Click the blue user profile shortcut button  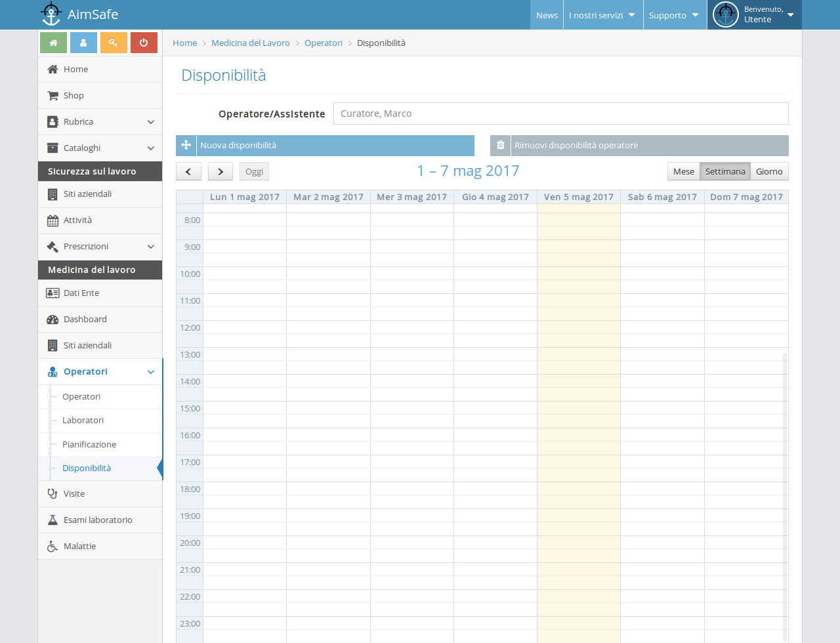[83, 43]
